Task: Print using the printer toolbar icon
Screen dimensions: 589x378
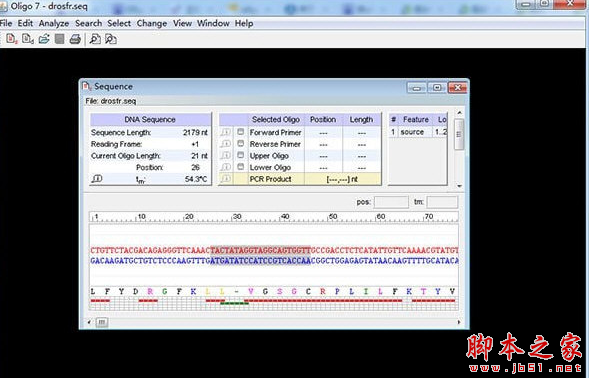Action: click(x=75, y=39)
